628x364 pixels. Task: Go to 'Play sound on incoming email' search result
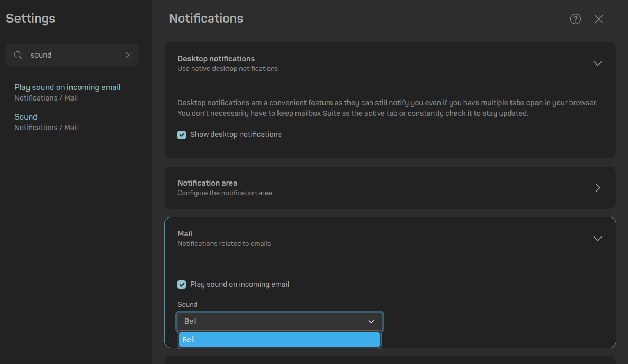pyautogui.click(x=67, y=87)
